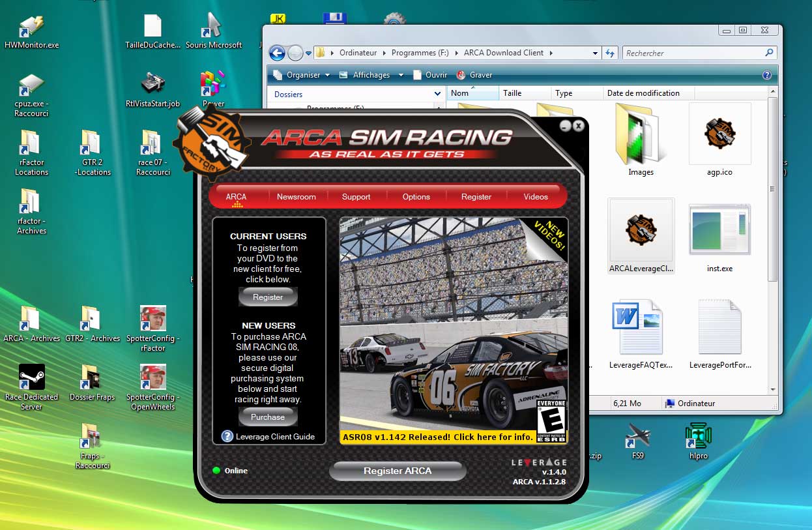Sort files by the Nom column
Screen dimensions: 812x530
point(473,93)
